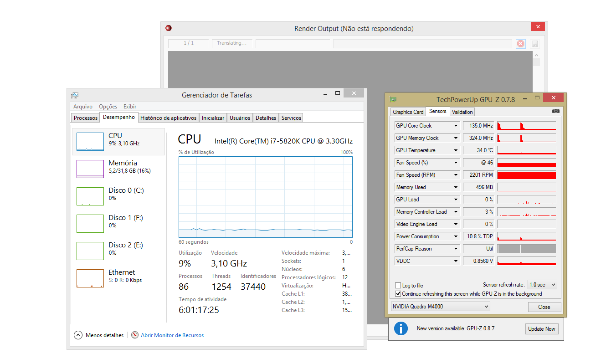Click the blue info icon in update notice
This screenshot has width=601, height=364.
click(401, 328)
